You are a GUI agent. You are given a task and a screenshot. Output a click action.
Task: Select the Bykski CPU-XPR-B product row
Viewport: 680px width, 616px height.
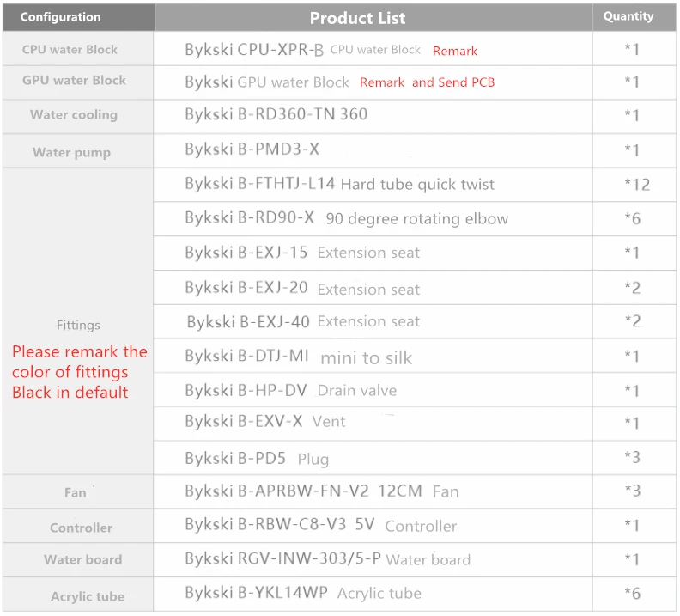(373, 49)
